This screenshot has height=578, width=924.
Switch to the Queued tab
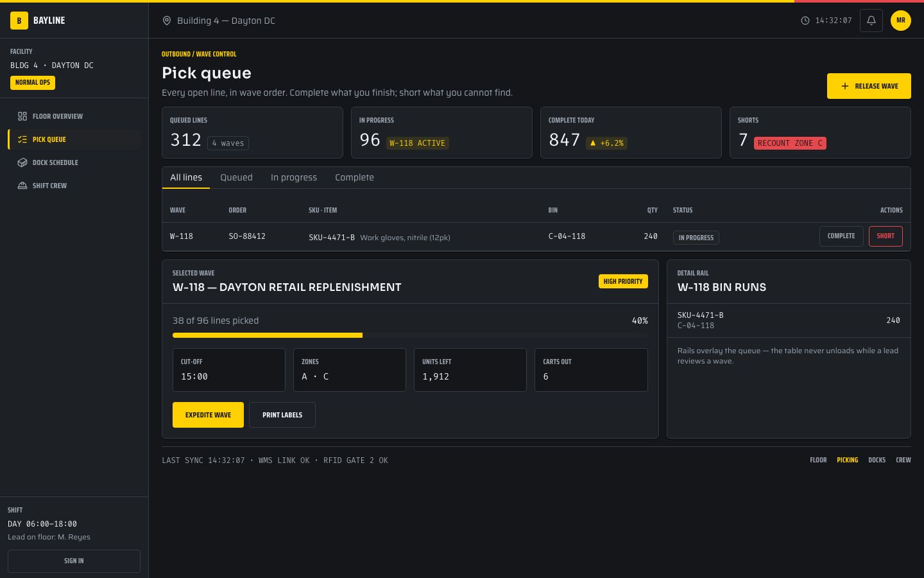(x=236, y=177)
